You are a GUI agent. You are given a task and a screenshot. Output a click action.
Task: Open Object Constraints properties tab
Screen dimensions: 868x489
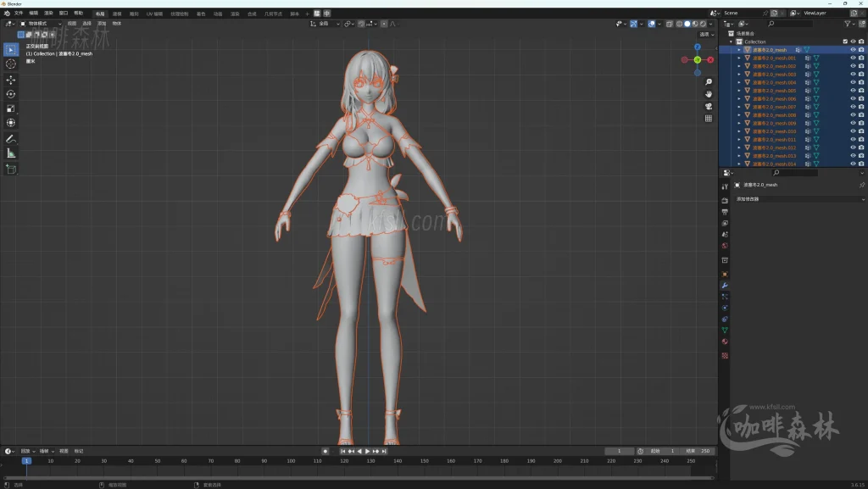click(725, 320)
